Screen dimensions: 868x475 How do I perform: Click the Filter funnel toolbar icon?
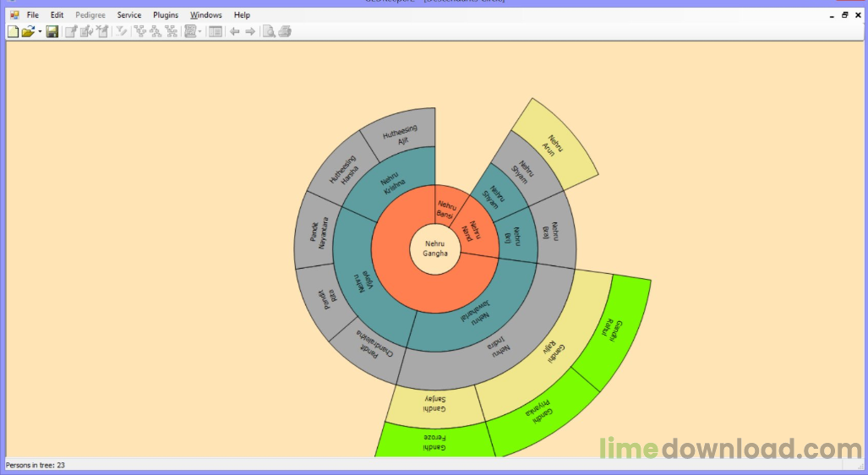[121, 31]
